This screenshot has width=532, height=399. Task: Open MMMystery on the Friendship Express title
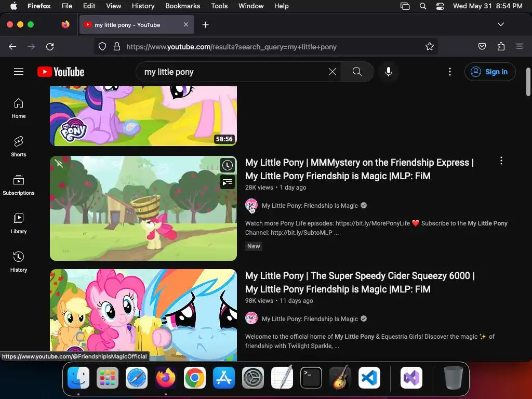coord(360,169)
